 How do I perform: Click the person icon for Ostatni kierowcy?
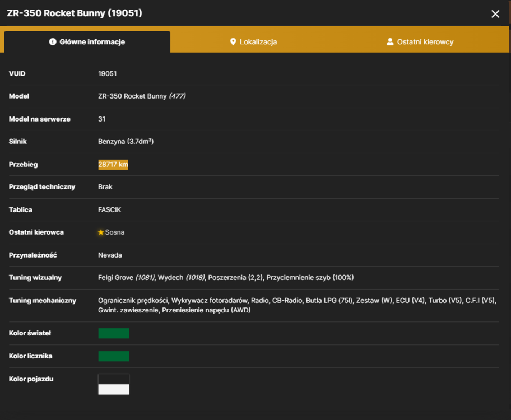390,41
